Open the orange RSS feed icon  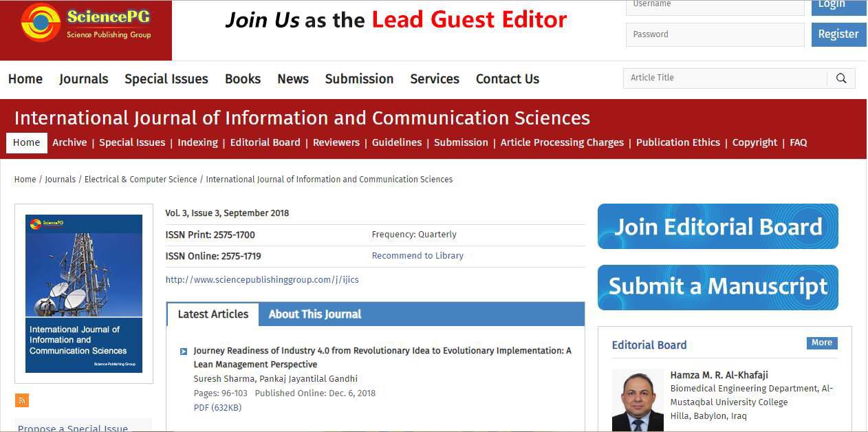(x=22, y=400)
